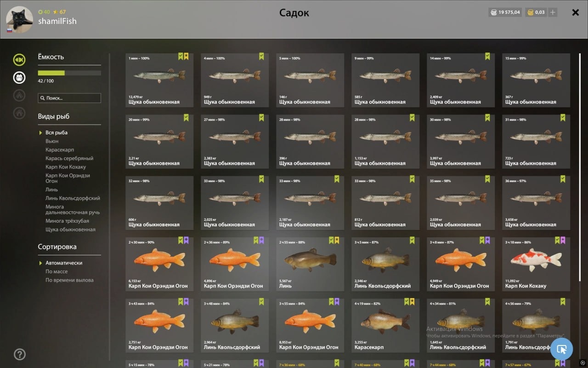Click the keepnet capacity progress bar

(69, 73)
